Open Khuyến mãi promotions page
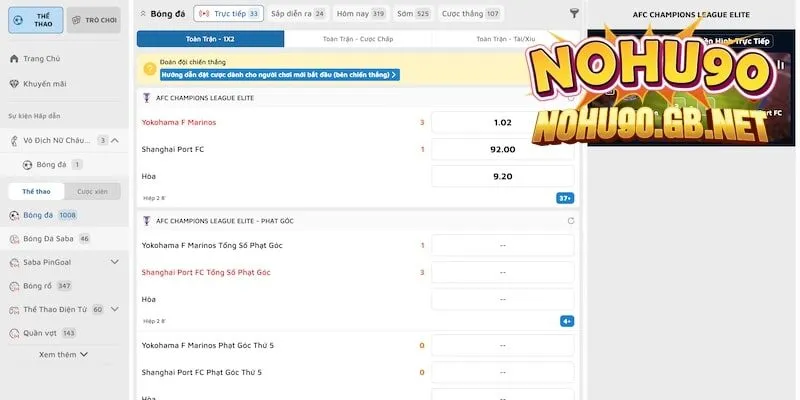 pyautogui.click(x=44, y=84)
